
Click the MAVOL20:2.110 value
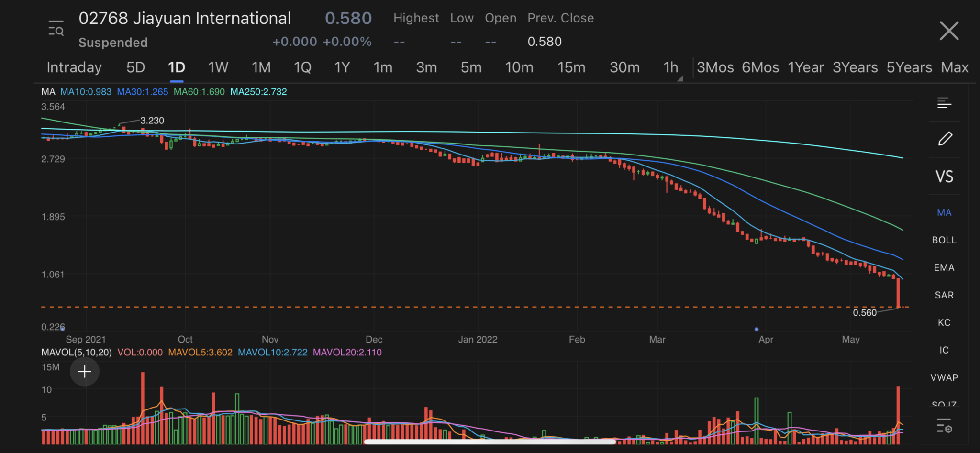(347, 353)
